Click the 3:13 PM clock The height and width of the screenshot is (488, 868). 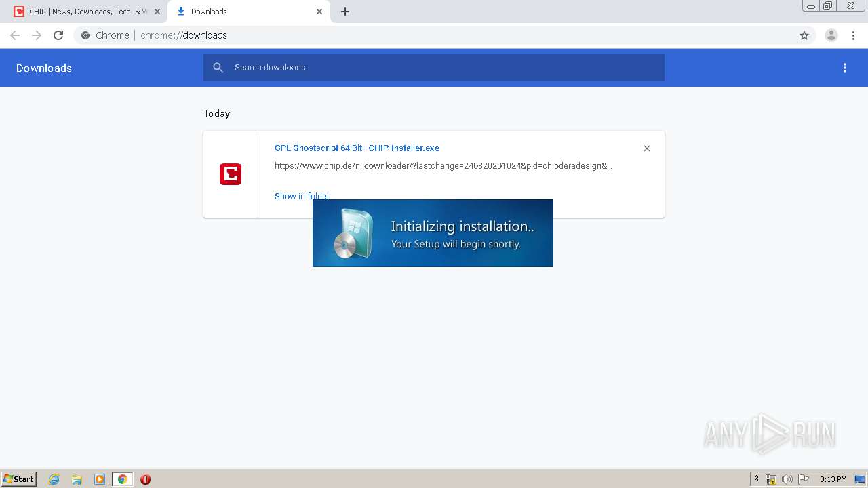coord(833,479)
